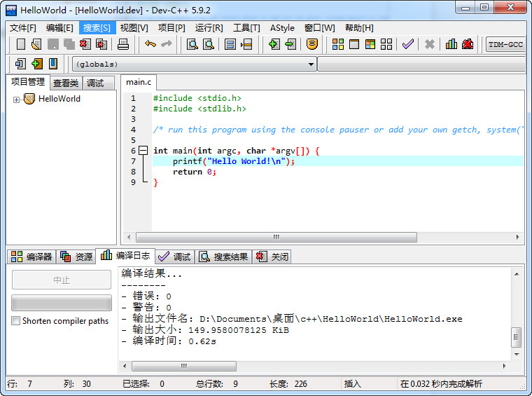This screenshot has width=532, height=396.
Task: Open the (globals) dropdown list
Action: (x=311, y=64)
